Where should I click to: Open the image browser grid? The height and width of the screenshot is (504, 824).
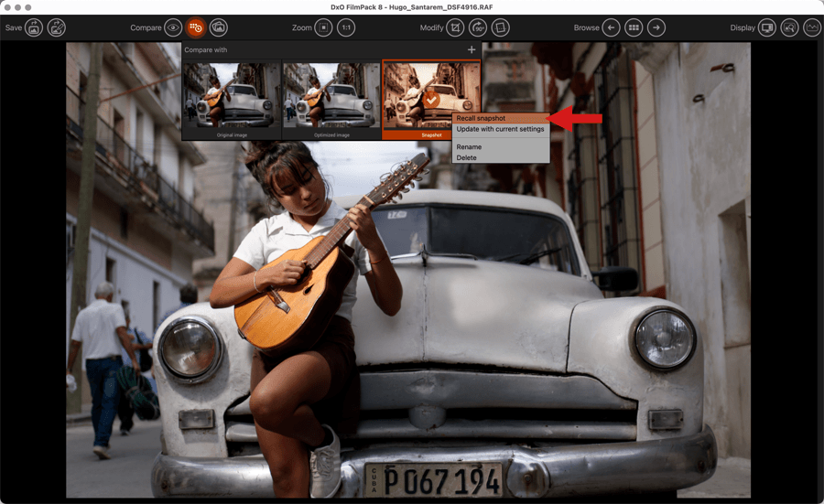tap(634, 27)
